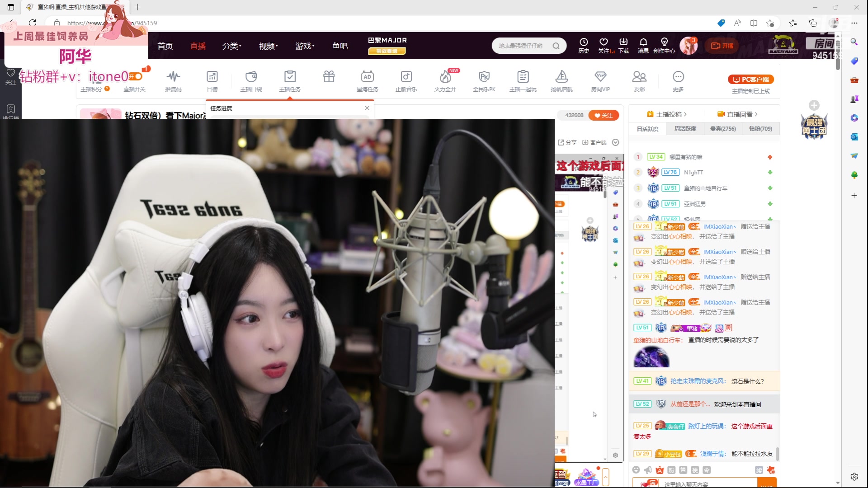Click the 消息 notification bell
This screenshot has width=868, height=488.
click(643, 45)
